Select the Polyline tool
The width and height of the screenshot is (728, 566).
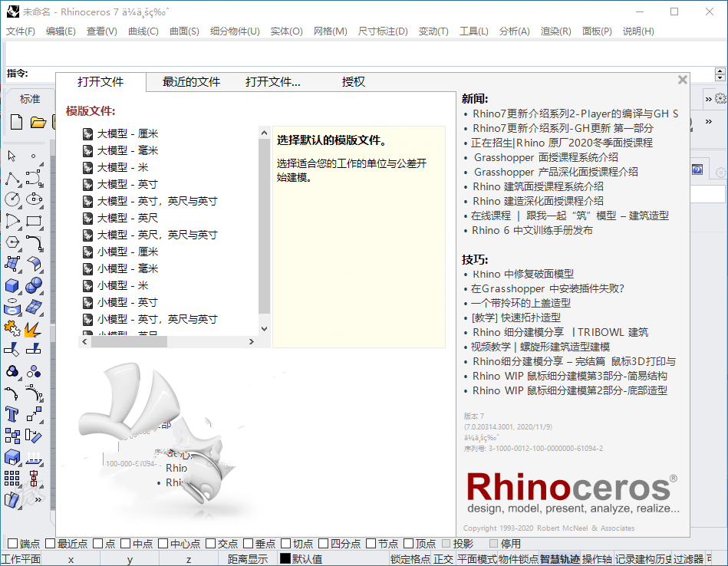coord(13,178)
